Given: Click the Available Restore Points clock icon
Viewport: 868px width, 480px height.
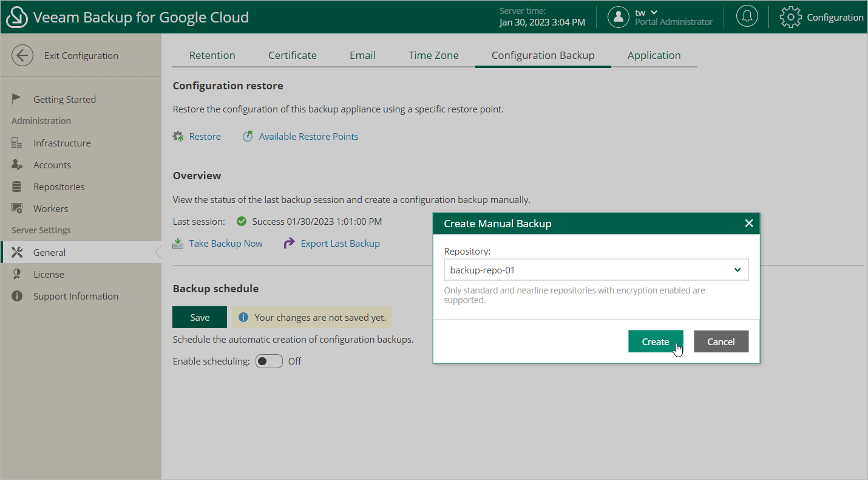Looking at the screenshot, I should [248, 136].
